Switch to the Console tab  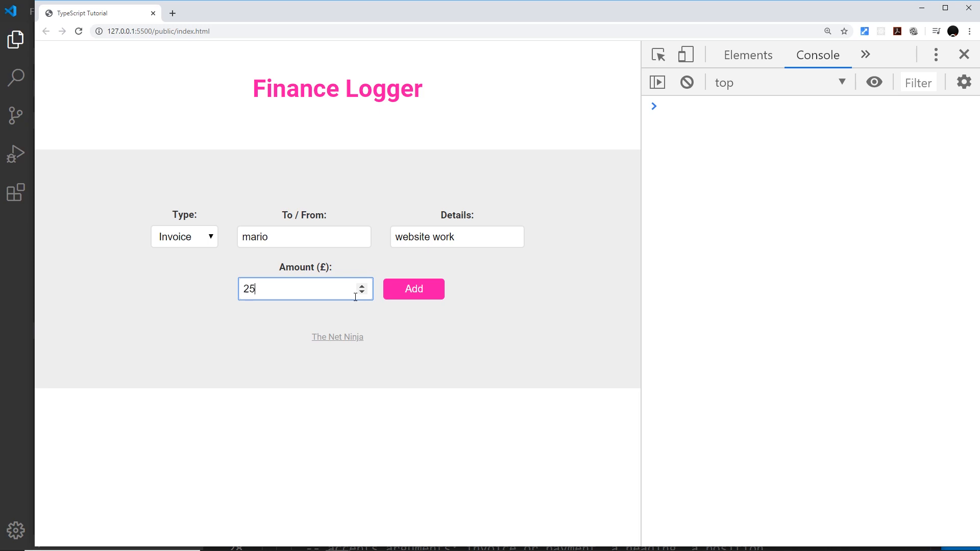pyautogui.click(x=818, y=55)
